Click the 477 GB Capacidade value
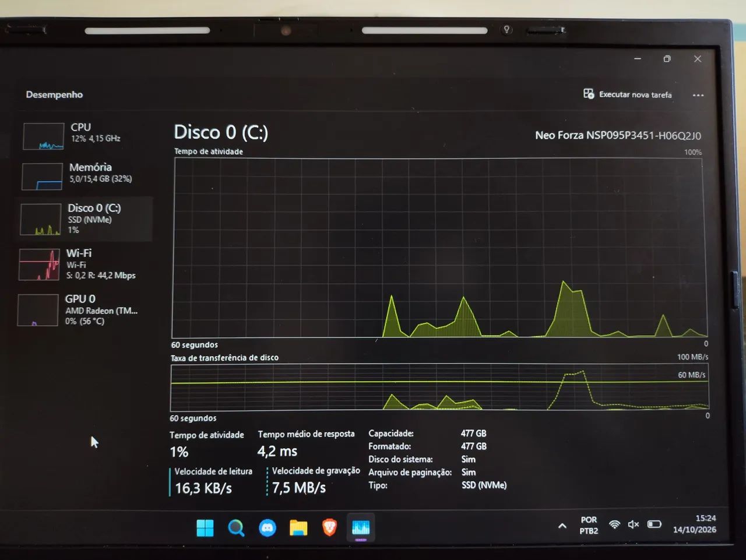The width and height of the screenshot is (746, 560). click(x=473, y=434)
